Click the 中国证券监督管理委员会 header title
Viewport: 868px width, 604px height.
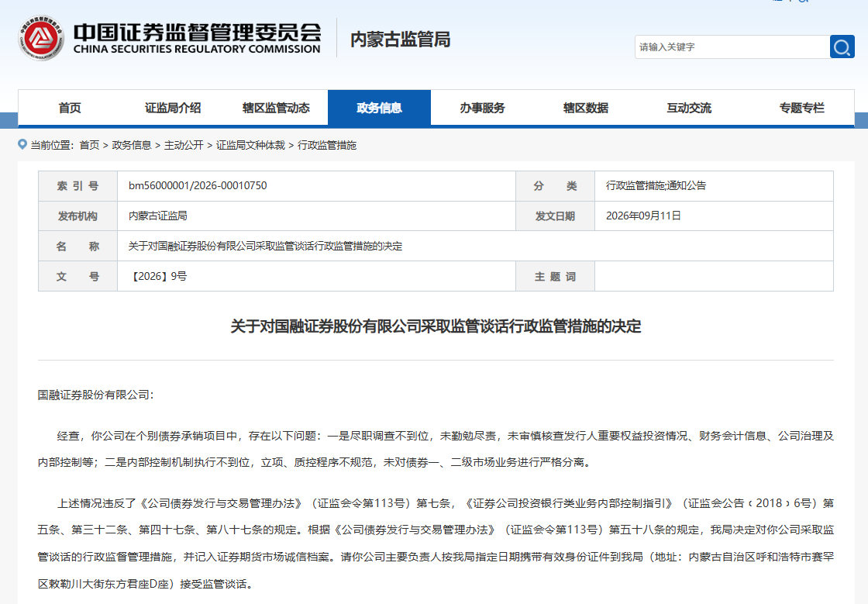pyautogui.click(x=197, y=32)
